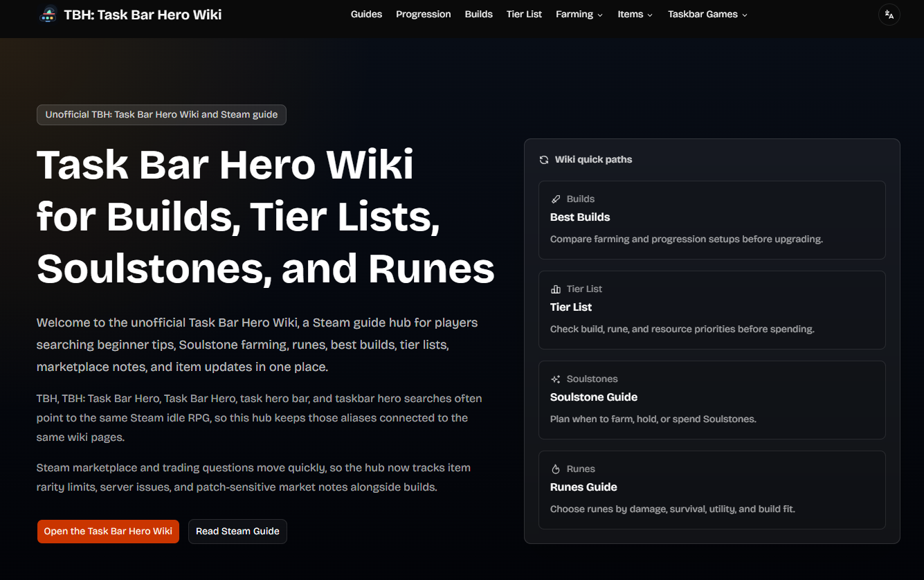The height and width of the screenshot is (580, 924).
Task: Click the TBH: Task Bar Hero Wiki title
Action: pos(143,15)
